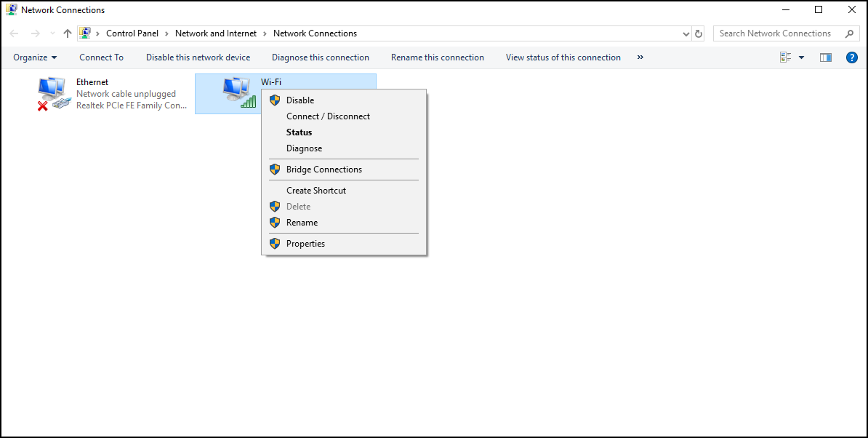Click 'Network cable unplugged' status text

click(126, 94)
